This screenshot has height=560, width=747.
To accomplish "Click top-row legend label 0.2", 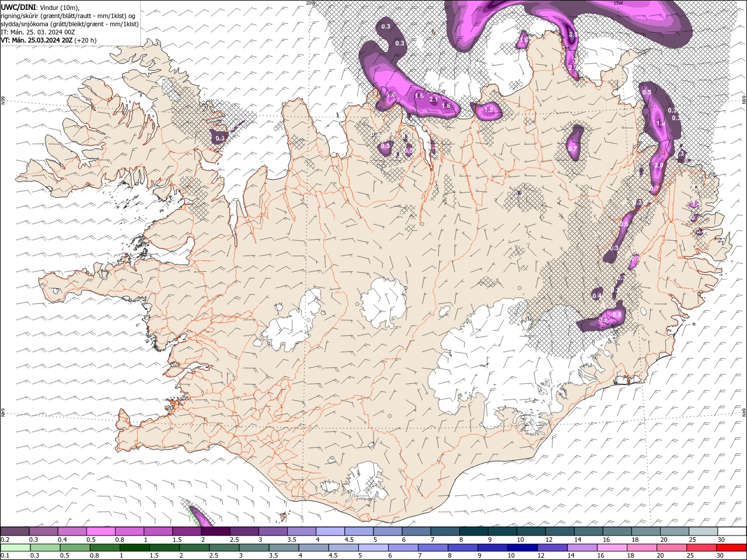I will coord(5,540).
